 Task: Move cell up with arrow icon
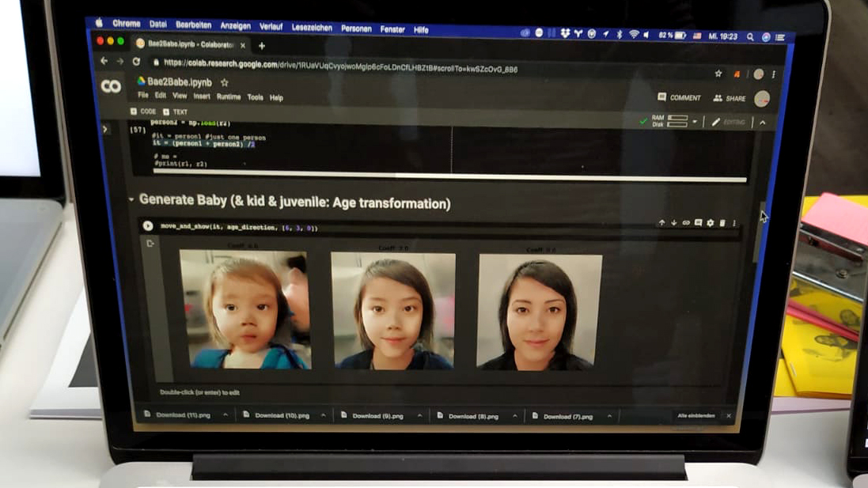point(661,224)
